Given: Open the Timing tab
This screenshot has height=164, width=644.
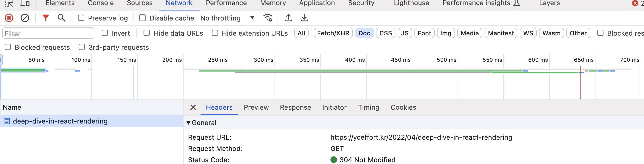Looking at the screenshot, I should (x=368, y=107).
